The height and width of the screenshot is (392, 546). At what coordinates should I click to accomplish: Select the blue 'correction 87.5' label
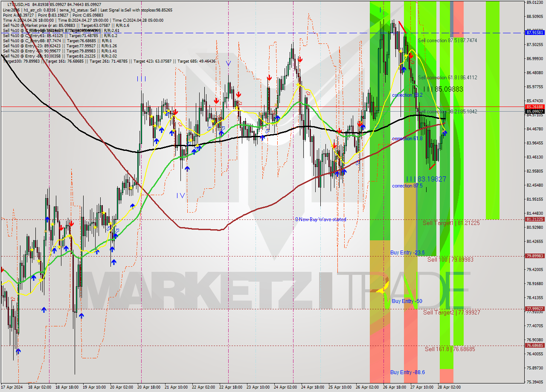click(x=407, y=186)
